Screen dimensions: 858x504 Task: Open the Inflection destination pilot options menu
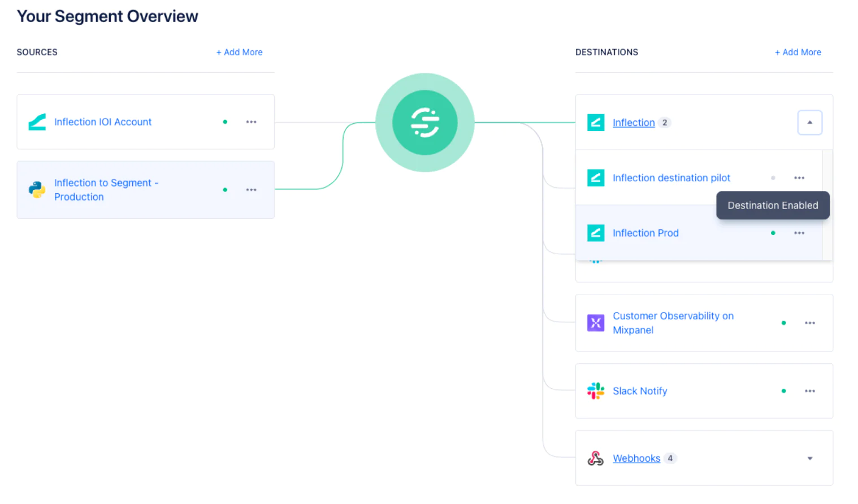coord(799,177)
